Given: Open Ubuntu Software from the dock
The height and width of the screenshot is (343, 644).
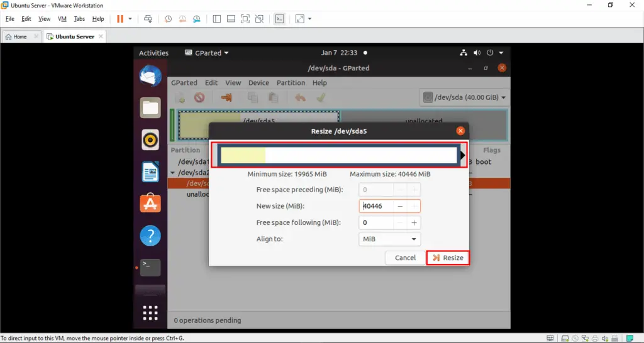Looking at the screenshot, I should (150, 203).
